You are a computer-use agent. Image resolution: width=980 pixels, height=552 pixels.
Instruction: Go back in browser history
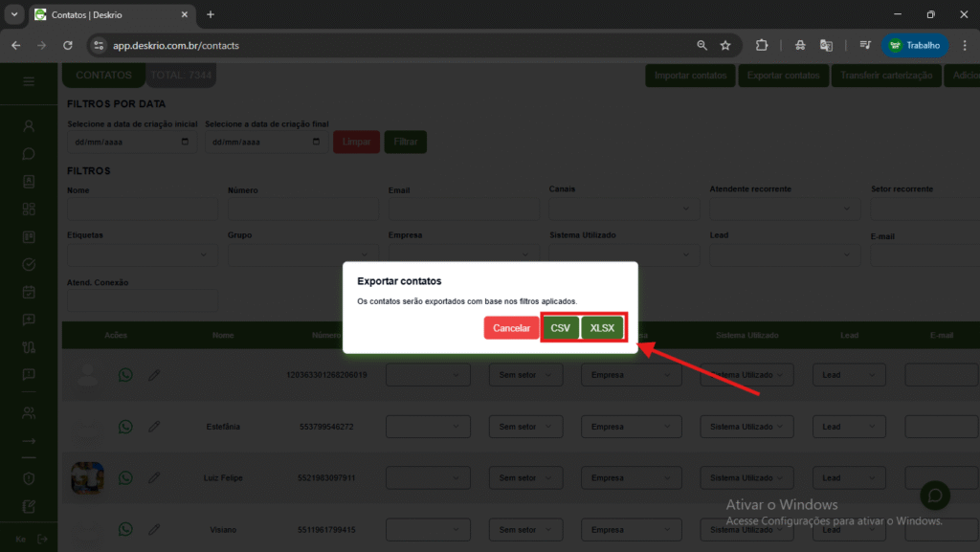tap(16, 46)
